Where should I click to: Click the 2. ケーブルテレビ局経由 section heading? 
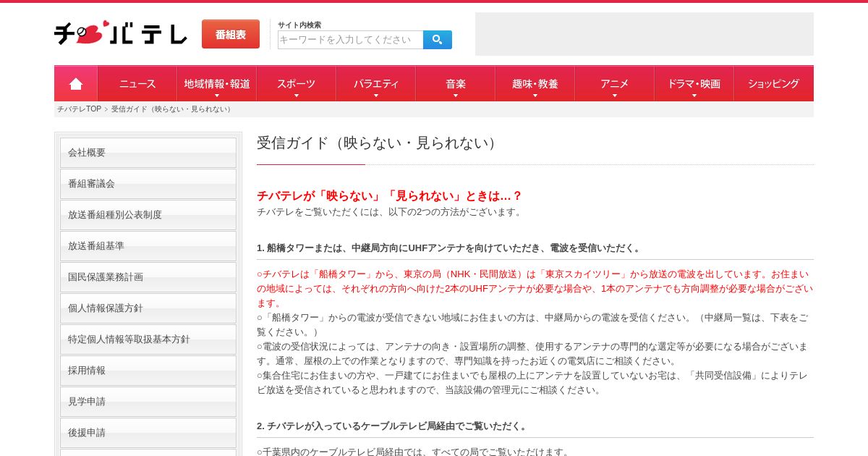click(x=393, y=426)
